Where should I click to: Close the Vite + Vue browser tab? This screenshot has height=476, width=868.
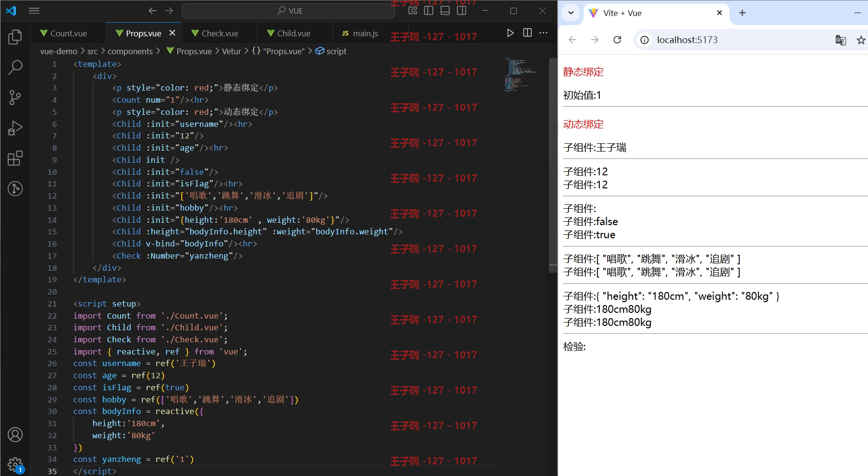coord(719,13)
